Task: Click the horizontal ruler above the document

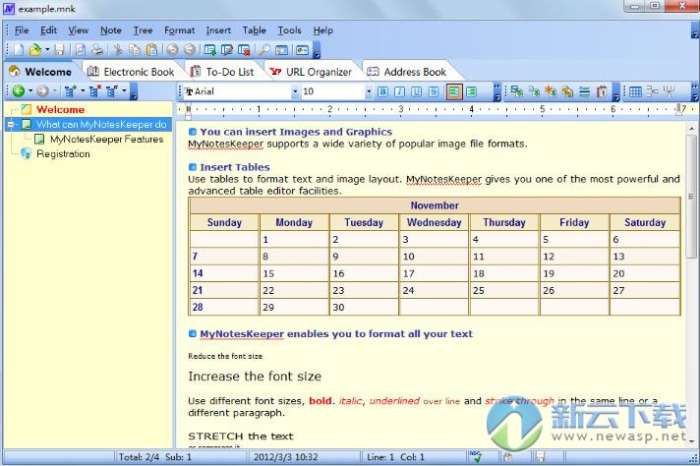Action: (x=430, y=109)
